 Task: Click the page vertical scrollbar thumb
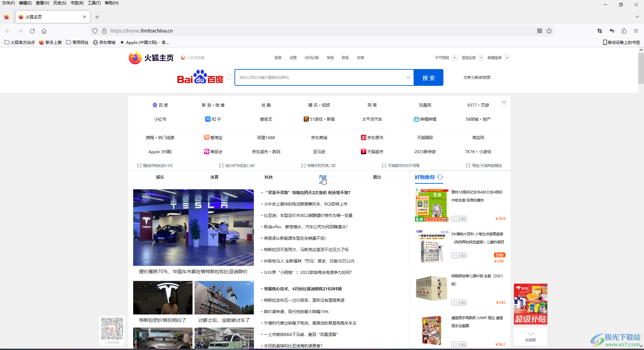pyautogui.click(x=641, y=68)
